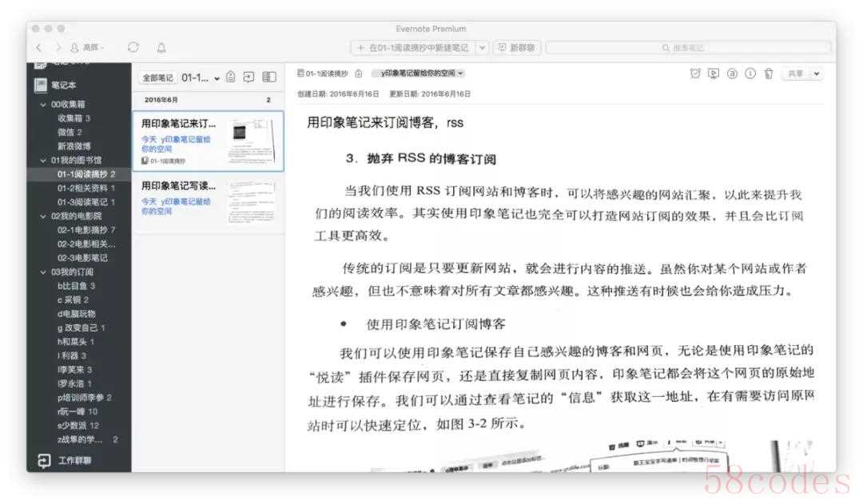Screen dimensions: 863x504
Task: Open the 01-3阅读笔记 notebook
Action: [x=86, y=202]
